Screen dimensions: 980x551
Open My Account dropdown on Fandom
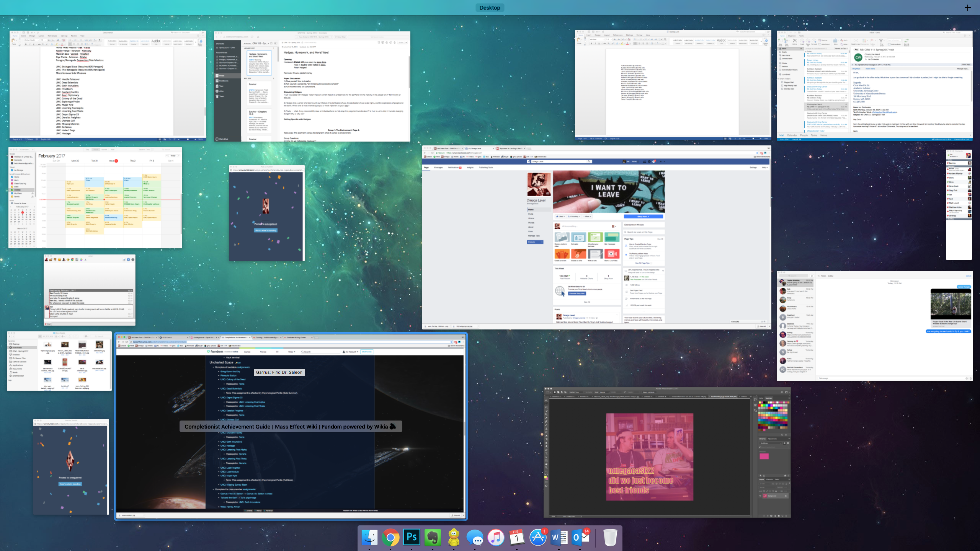tap(351, 352)
